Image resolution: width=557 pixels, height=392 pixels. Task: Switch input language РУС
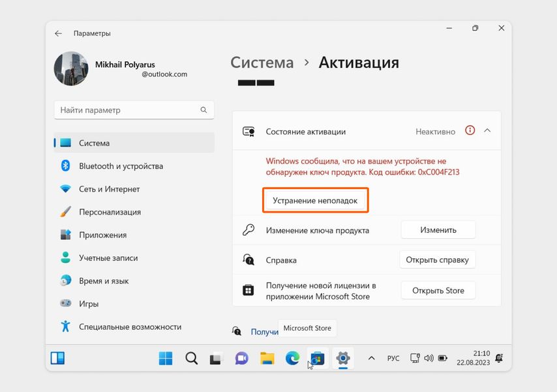click(393, 358)
